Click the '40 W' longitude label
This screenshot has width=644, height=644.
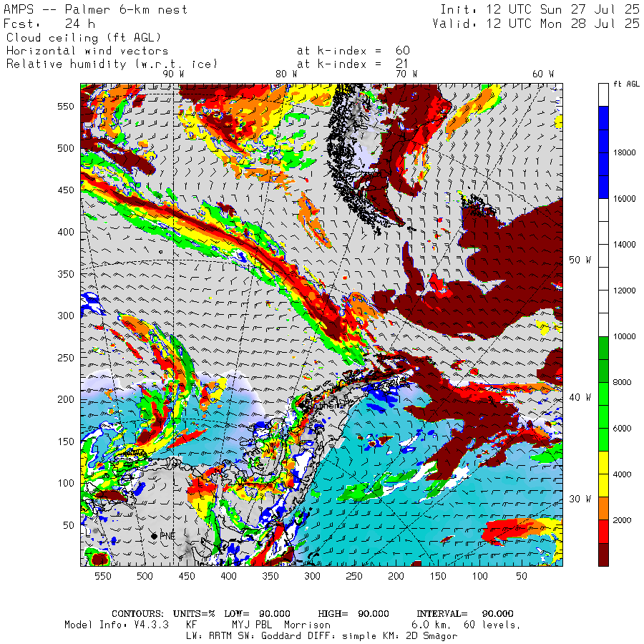580,397
